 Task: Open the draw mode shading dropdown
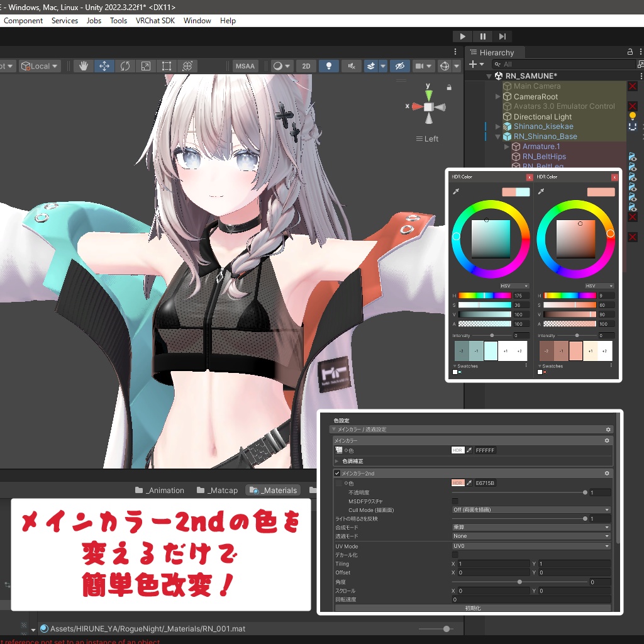click(281, 66)
